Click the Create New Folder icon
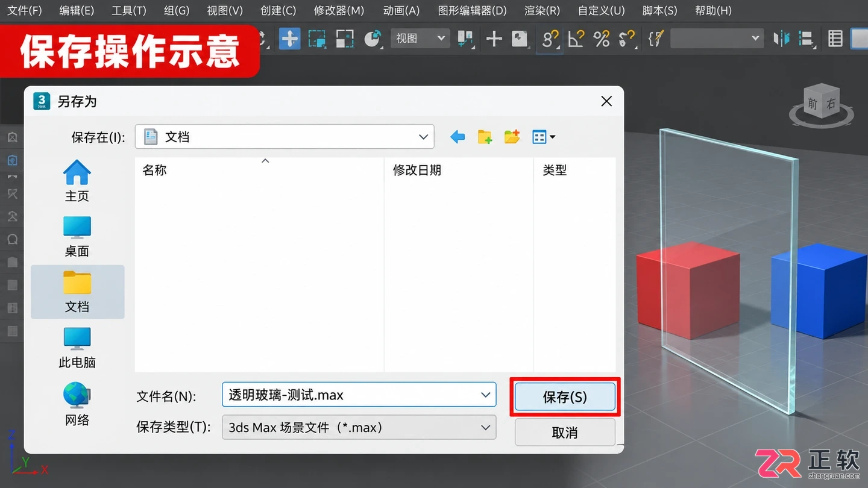 512,137
